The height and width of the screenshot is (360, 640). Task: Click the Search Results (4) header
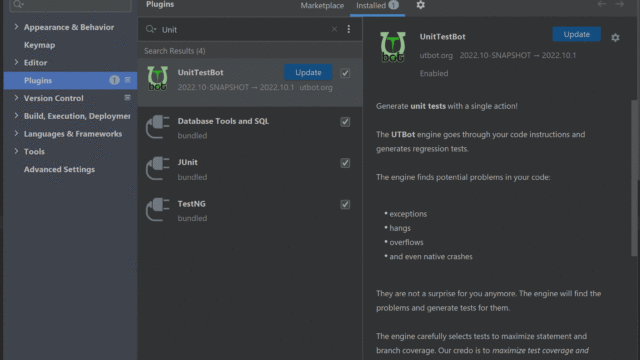point(175,51)
